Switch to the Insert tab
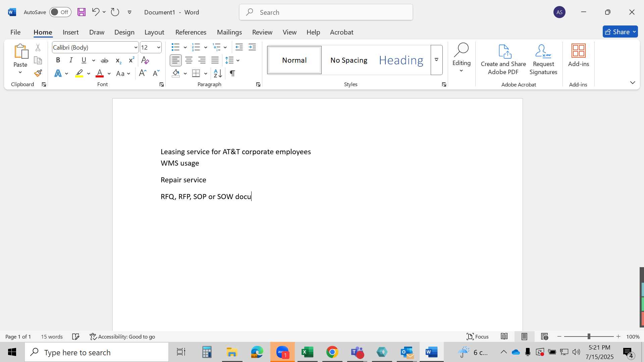This screenshot has width=644, height=362. coord(70,32)
